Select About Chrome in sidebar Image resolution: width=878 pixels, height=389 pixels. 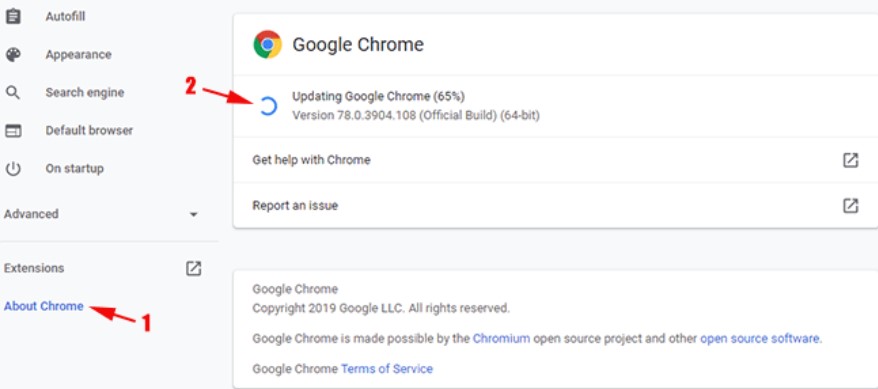[44, 306]
